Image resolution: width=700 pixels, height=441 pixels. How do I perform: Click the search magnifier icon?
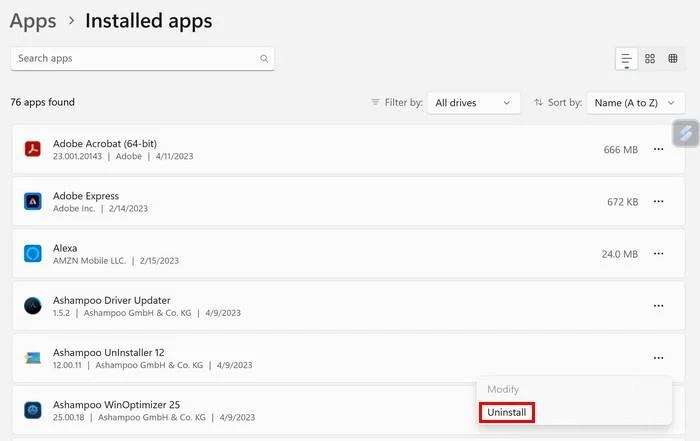(x=264, y=59)
